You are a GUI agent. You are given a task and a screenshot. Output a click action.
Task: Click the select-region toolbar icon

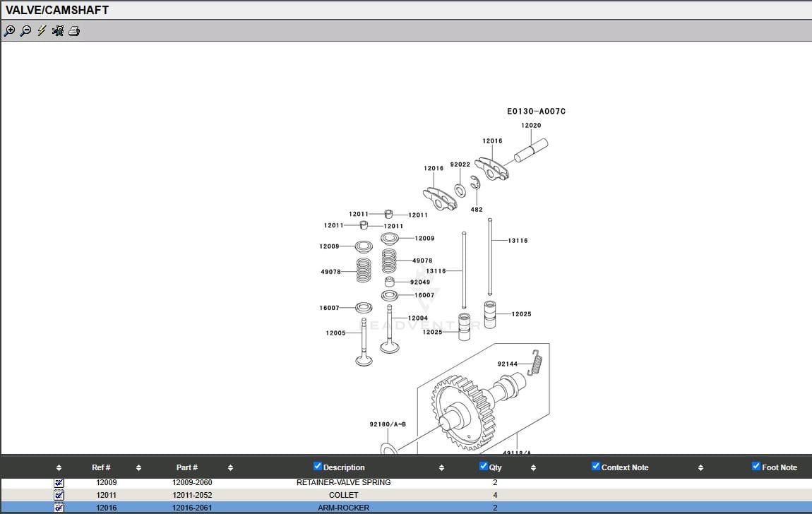[58, 31]
